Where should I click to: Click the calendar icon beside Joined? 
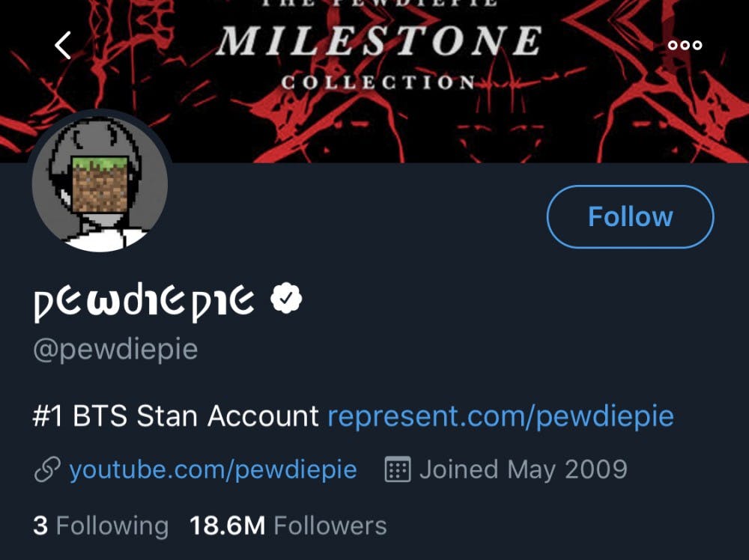click(x=398, y=470)
